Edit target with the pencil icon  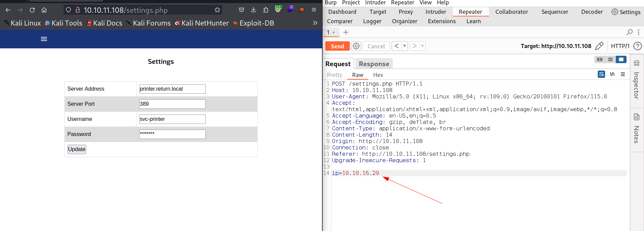[599, 46]
